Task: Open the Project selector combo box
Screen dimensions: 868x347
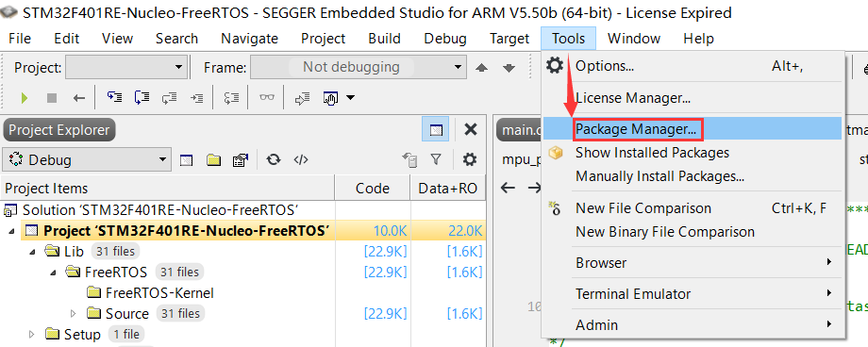Action: [125, 68]
